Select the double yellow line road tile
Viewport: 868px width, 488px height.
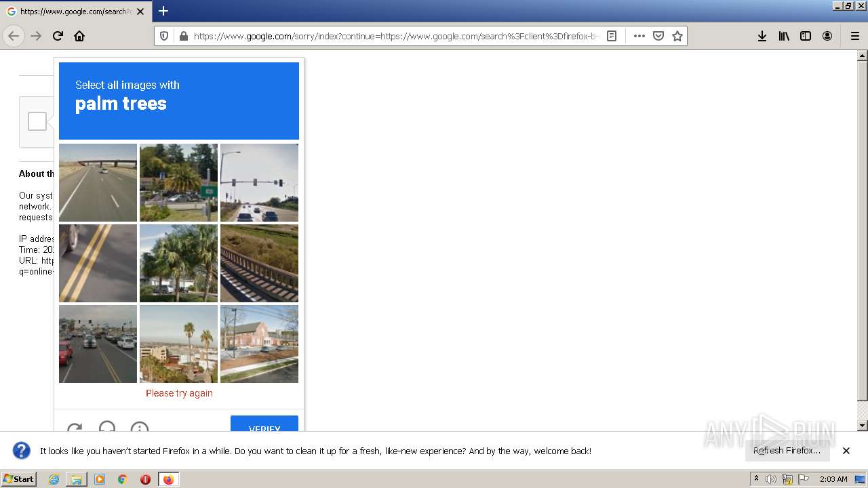pos(98,263)
